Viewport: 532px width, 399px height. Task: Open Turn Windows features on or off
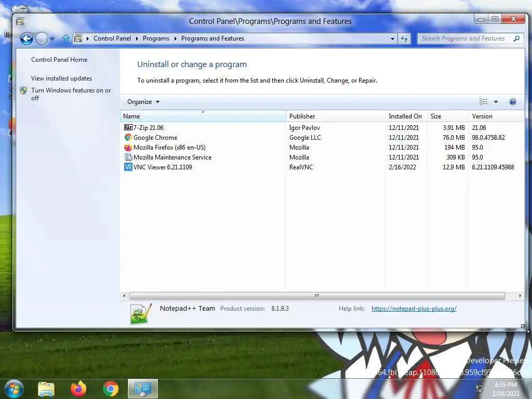(x=71, y=94)
